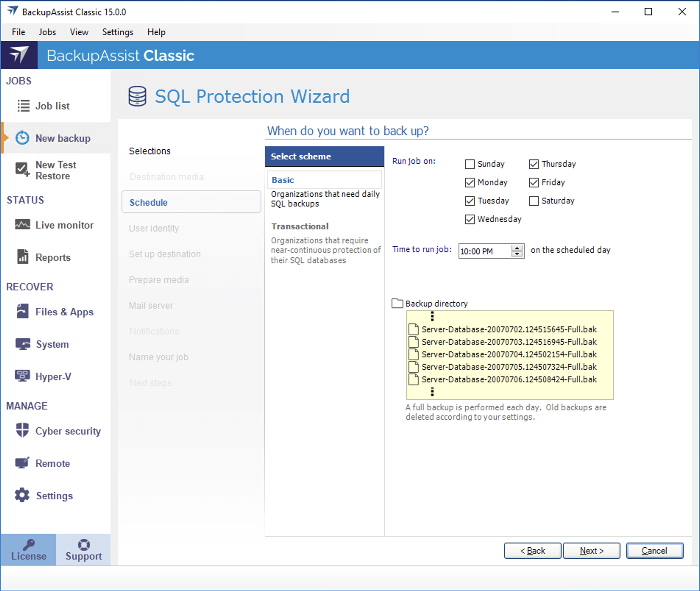
Task: Select the Transactional backup scheme
Action: pyautogui.click(x=300, y=226)
